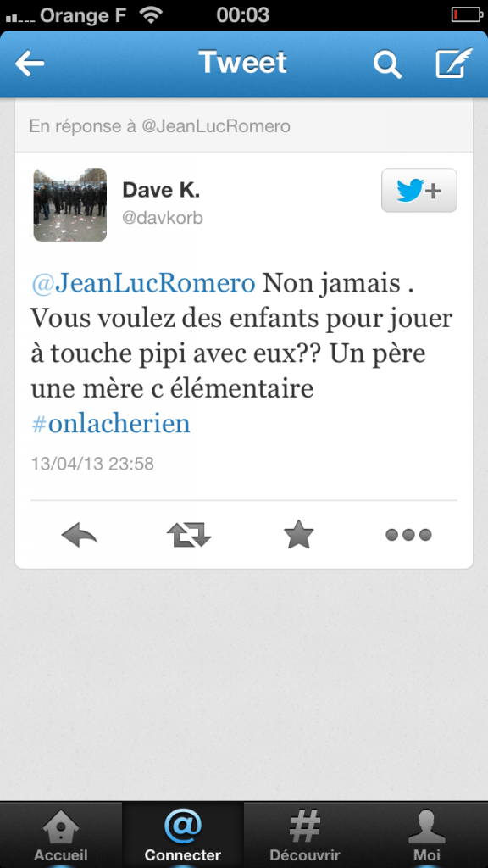This screenshot has width=488, height=868.
Task: View Dave K. profile picture
Action: click(x=69, y=205)
